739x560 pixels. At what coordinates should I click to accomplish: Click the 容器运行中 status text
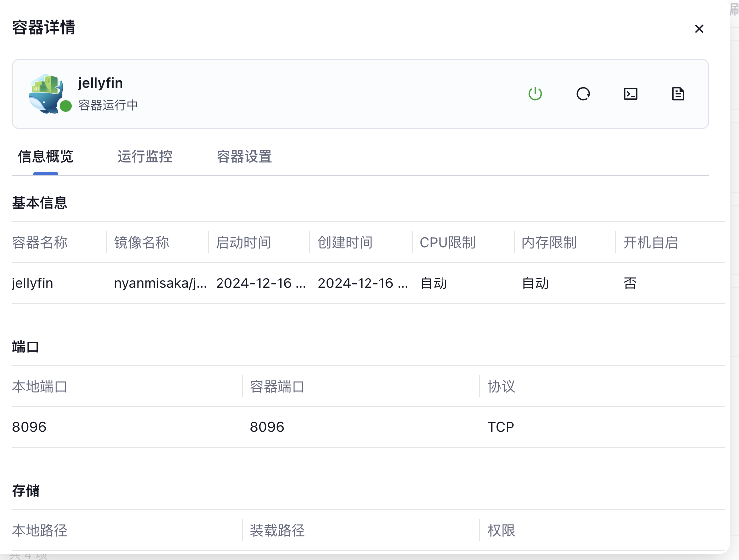(x=108, y=105)
